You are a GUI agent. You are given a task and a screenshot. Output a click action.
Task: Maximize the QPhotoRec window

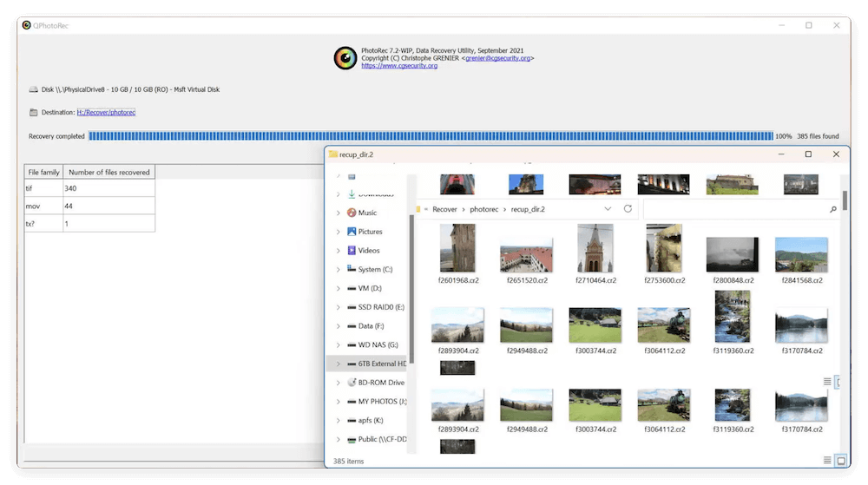coord(809,25)
